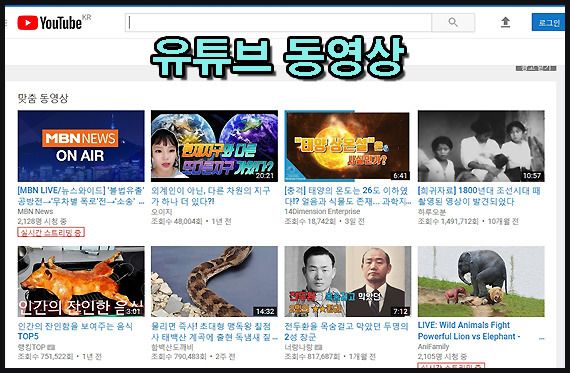Open the '인간의 잔인함을 보여주는 음식 TOP5' title
This screenshot has height=373, width=570.
point(75,331)
